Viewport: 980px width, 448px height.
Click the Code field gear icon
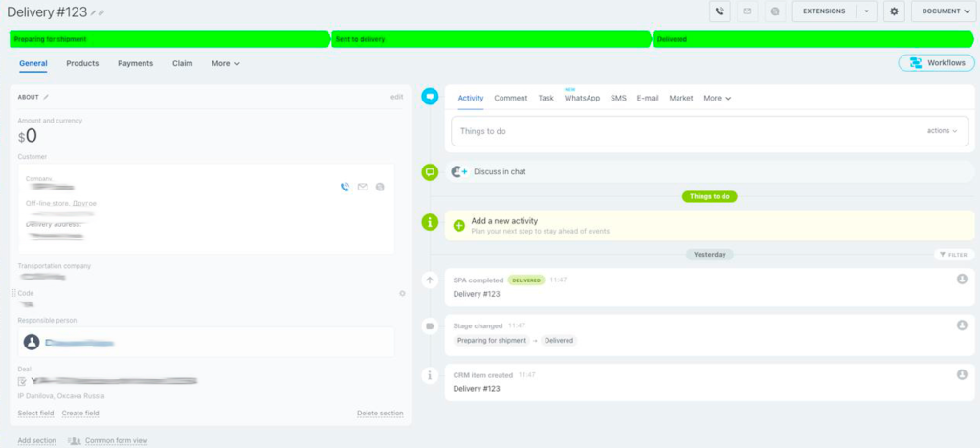pos(402,293)
